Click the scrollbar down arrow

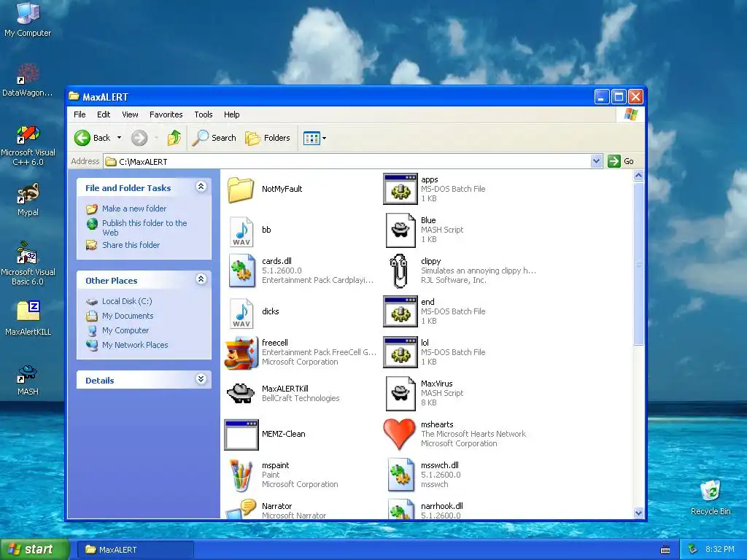click(x=638, y=513)
